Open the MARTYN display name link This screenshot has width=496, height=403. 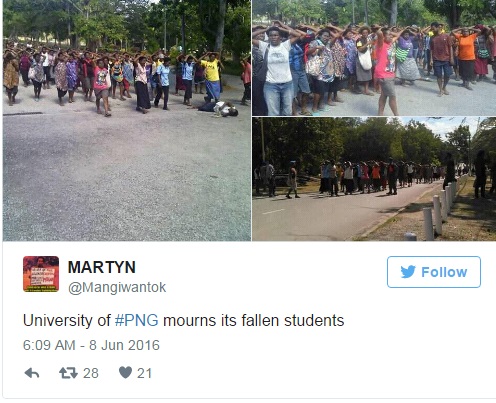click(x=102, y=267)
